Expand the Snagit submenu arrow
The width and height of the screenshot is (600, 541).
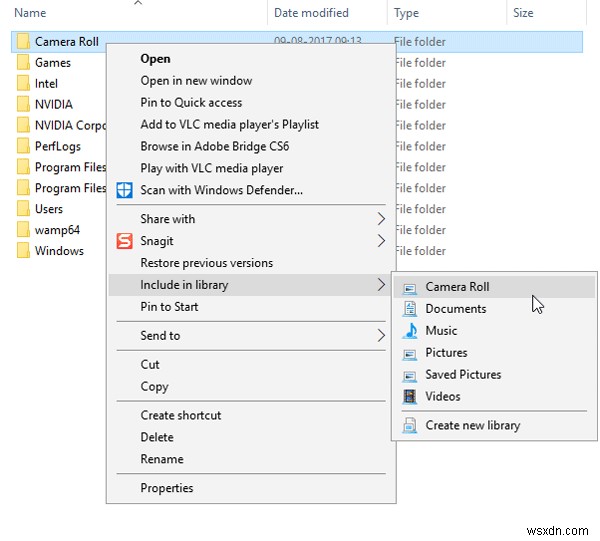pos(381,241)
